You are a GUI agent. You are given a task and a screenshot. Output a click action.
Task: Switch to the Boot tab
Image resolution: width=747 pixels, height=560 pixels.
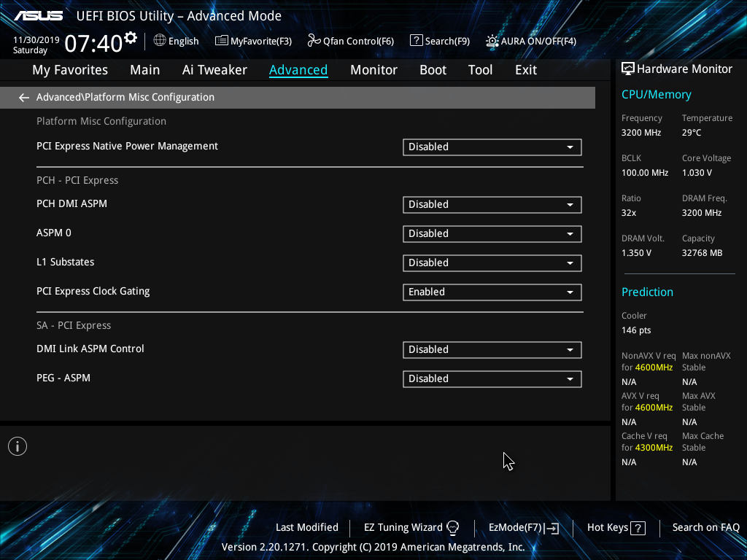point(433,70)
